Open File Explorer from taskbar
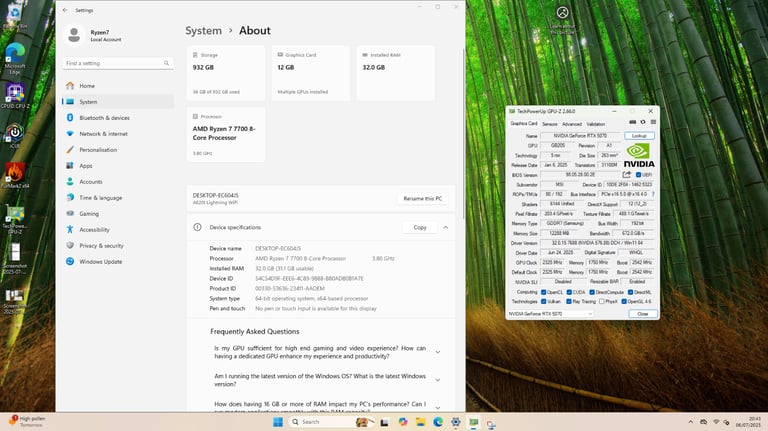Image resolution: width=768 pixels, height=431 pixels. (x=420, y=422)
